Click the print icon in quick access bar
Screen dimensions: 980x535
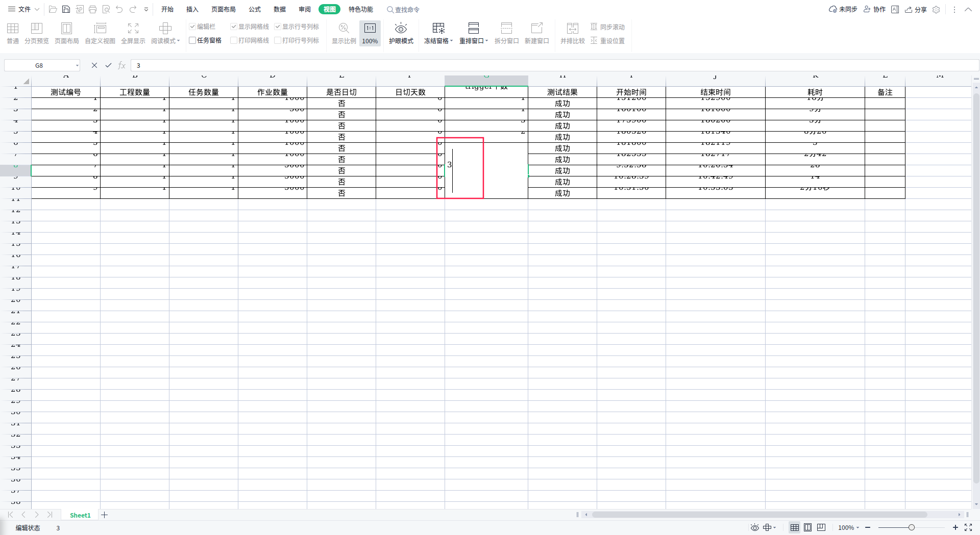pos(92,9)
